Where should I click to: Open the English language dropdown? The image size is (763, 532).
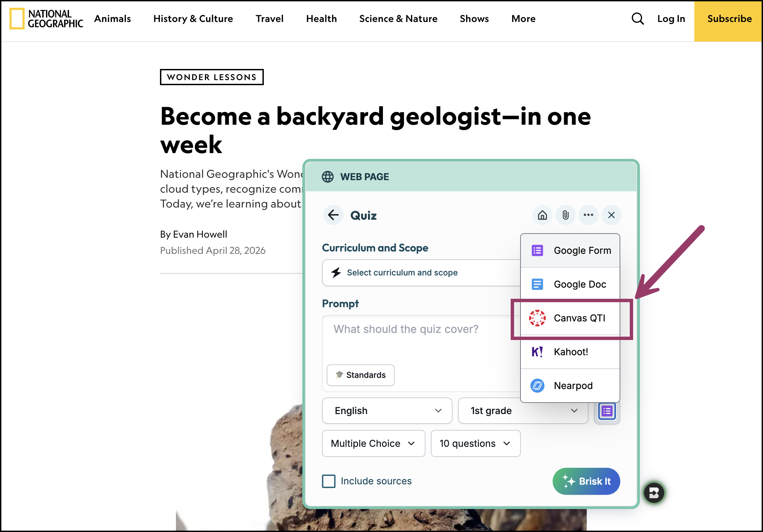387,411
